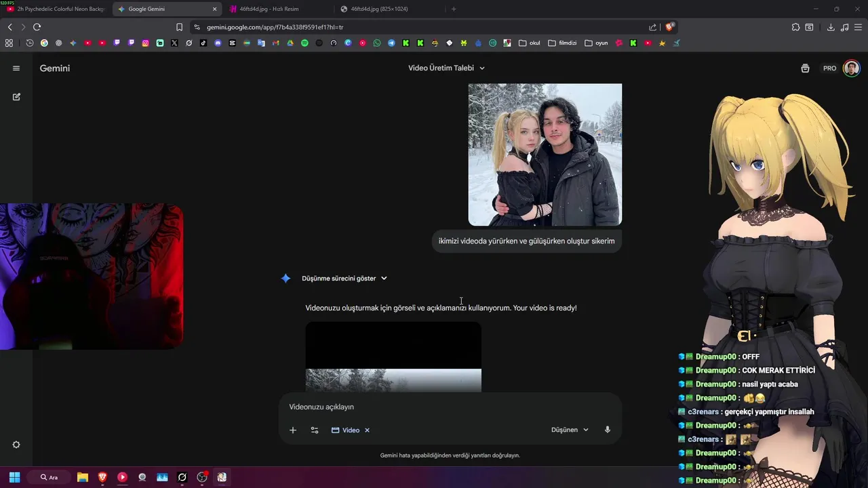The image size is (868, 488).
Task: Open the bookmarks apps grid icon
Action: (x=9, y=43)
